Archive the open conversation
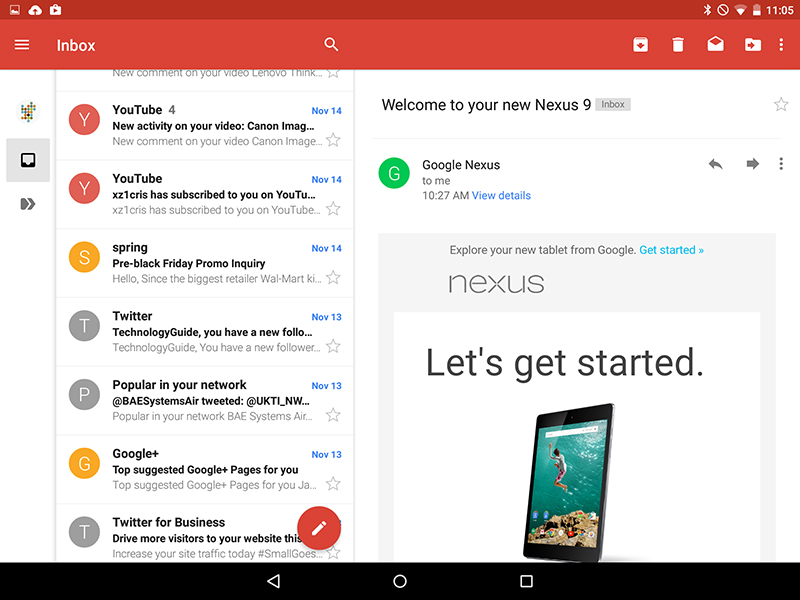This screenshot has height=600, width=800. point(640,44)
